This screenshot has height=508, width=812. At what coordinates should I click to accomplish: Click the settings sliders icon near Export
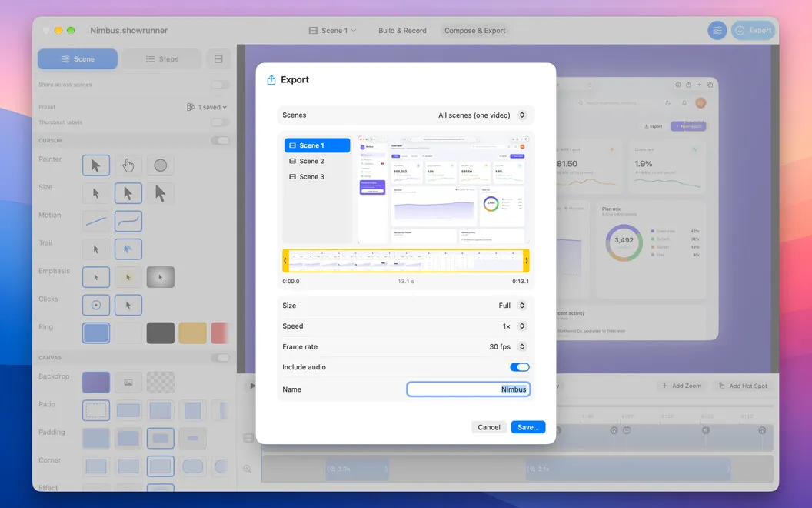coord(717,31)
